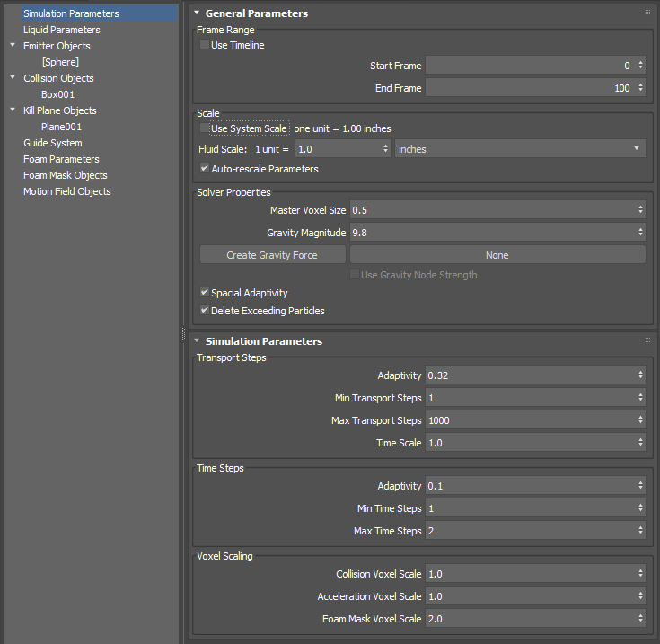Collapse Kill Plane Objects tree node
This screenshot has height=644, width=660.
tap(13, 110)
